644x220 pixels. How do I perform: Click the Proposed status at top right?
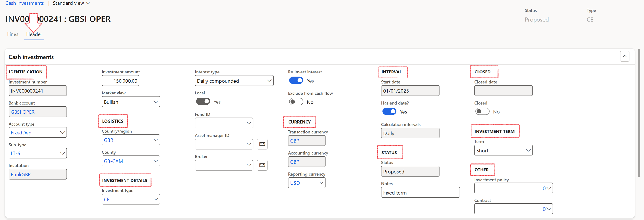pyautogui.click(x=537, y=19)
